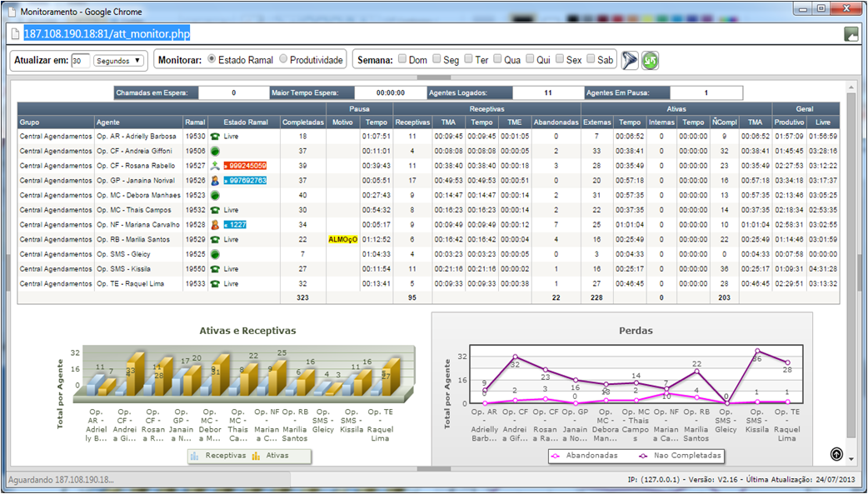This screenshot has height=494, width=868.
Task: Open the Segundos time unit dropdown
Action: [x=119, y=60]
